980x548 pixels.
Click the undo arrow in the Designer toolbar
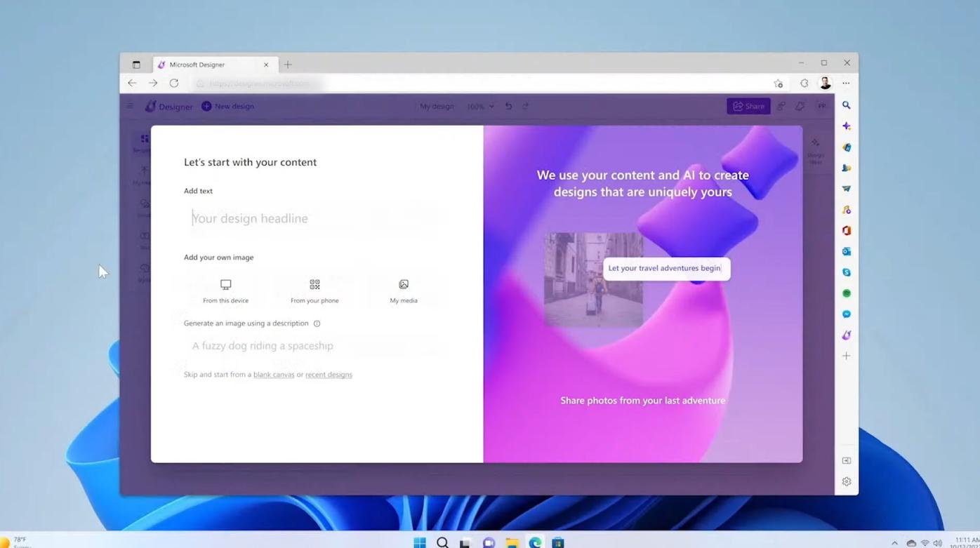508,106
